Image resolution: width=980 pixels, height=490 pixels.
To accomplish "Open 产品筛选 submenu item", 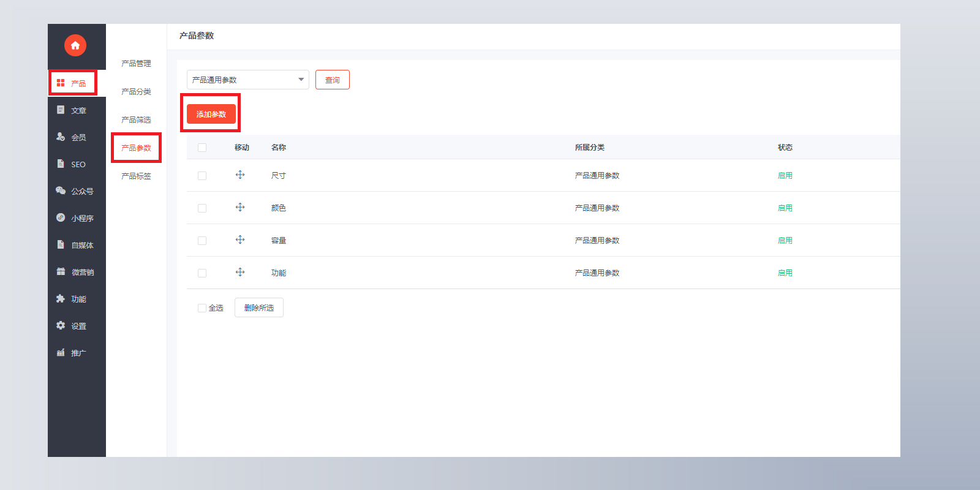I will click(136, 120).
